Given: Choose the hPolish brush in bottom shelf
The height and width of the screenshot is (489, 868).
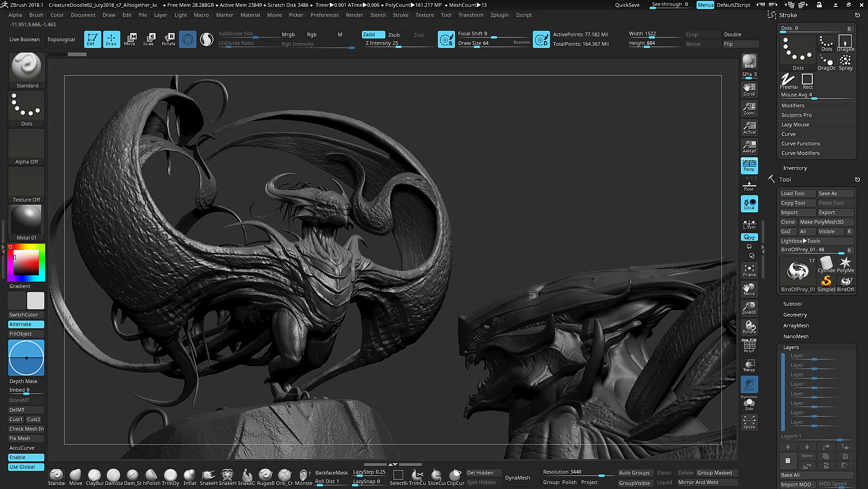Looking at the screenshot, I should coord(152,477).
